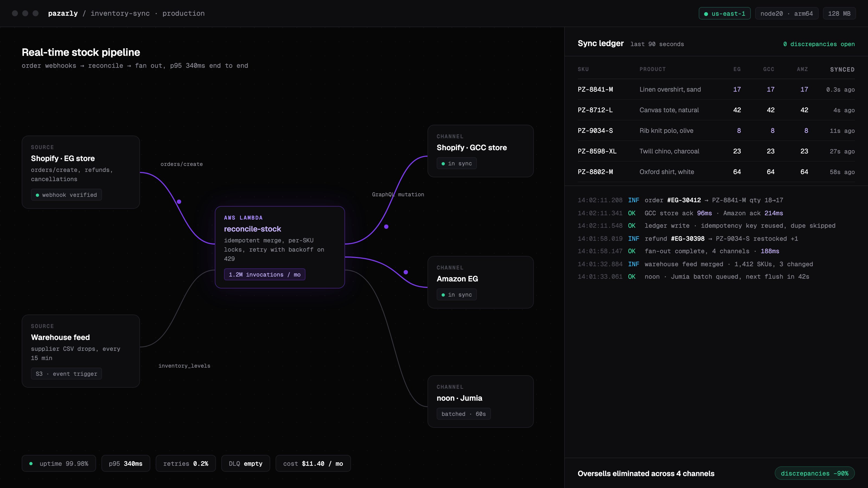The height and width of the screenshot is (488, 868).
Task: Click the 0.3s ago synced value
Action: [x=840, y=89]
